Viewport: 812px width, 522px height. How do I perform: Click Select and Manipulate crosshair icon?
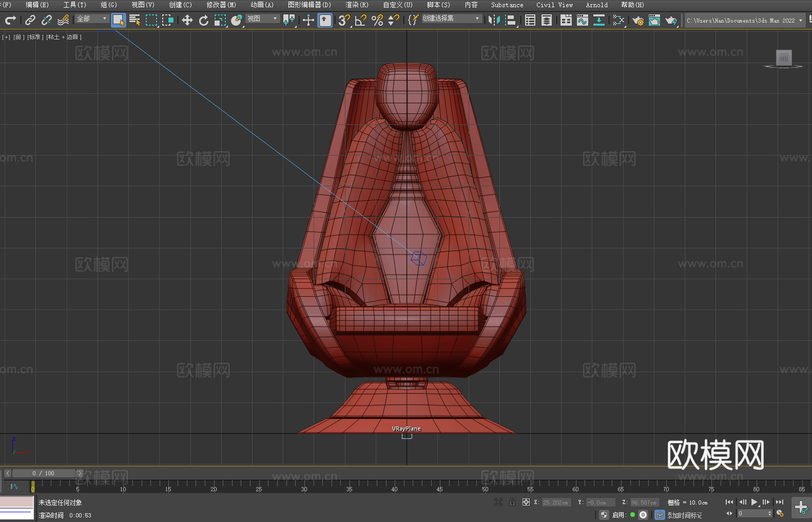coord(308,20)
